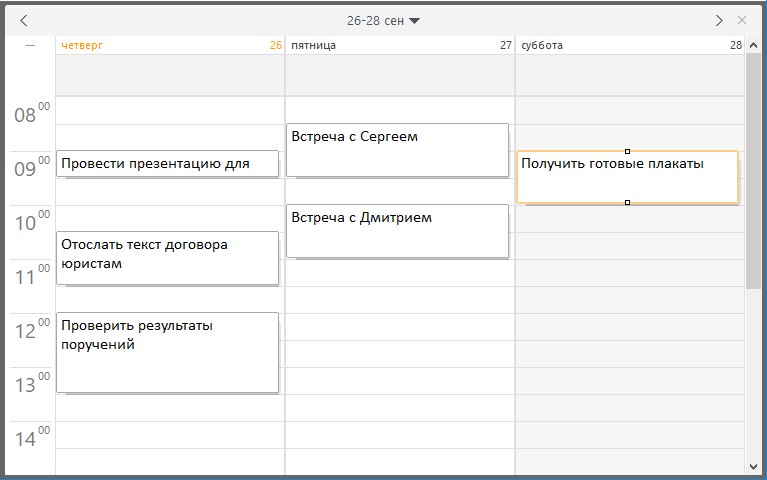Click the 13:00 time label

32,384
